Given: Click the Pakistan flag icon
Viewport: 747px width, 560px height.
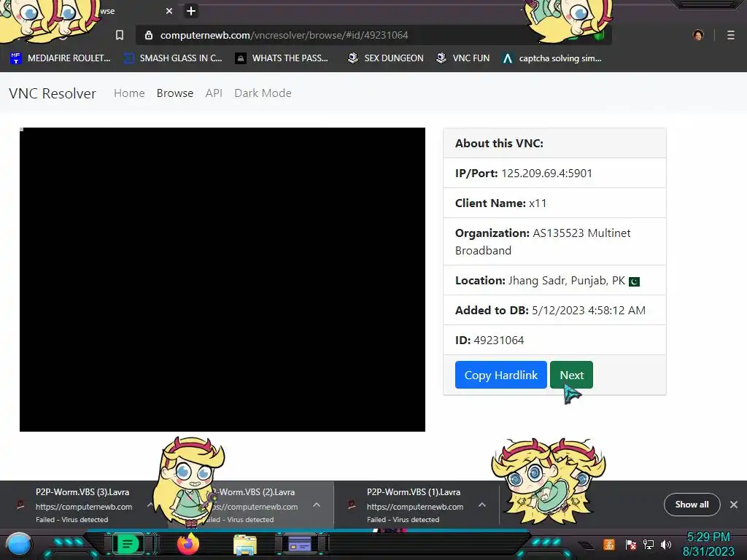Looking at the screenshot, I should 634,282.
